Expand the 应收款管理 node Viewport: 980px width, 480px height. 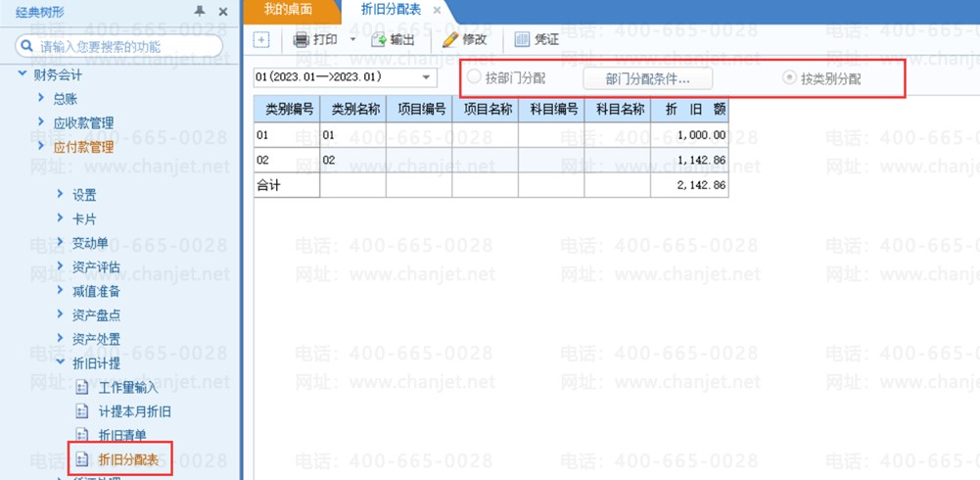click(x=41, y=121)
